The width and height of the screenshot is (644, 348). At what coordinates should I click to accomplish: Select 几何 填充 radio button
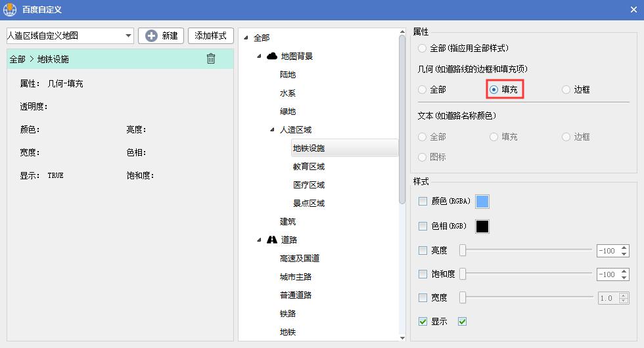tap(494, 89)
